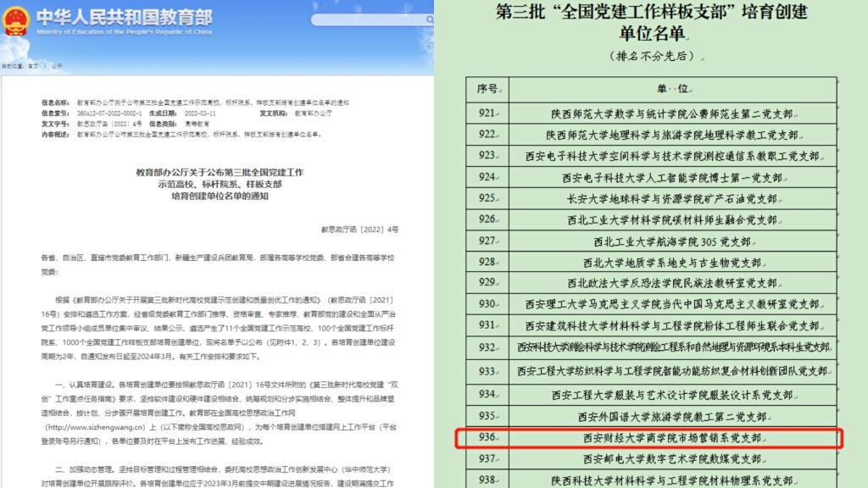Click the subtitle （排名不分先后）

point(652,56)
